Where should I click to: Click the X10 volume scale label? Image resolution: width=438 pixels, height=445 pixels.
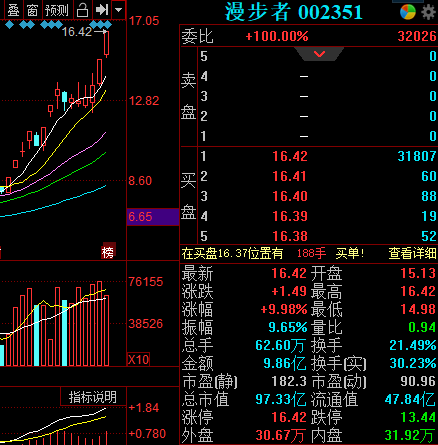coord(138,359)
